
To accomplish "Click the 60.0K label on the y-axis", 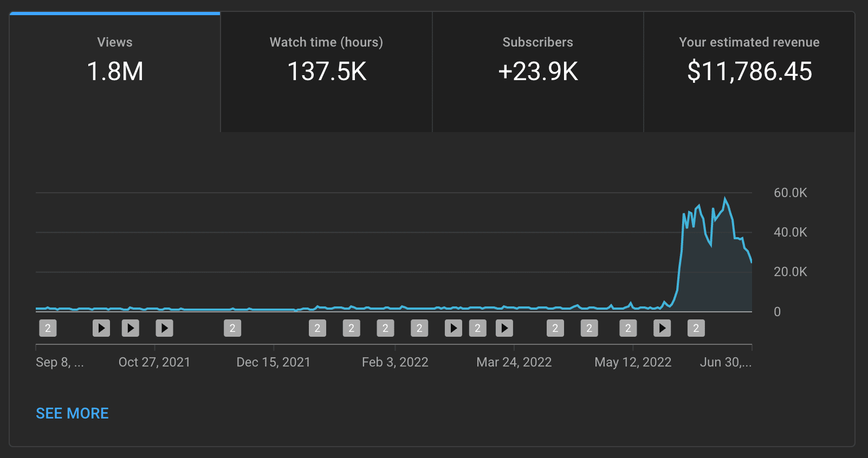I will 789,193.
